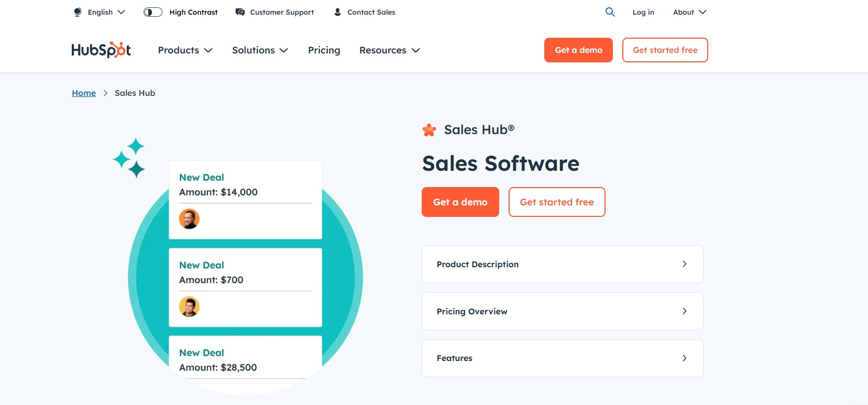Viewport: 868px width, 405px height.
Task: Click the Contact Sales person icon
Action: (x=337, y=12)
